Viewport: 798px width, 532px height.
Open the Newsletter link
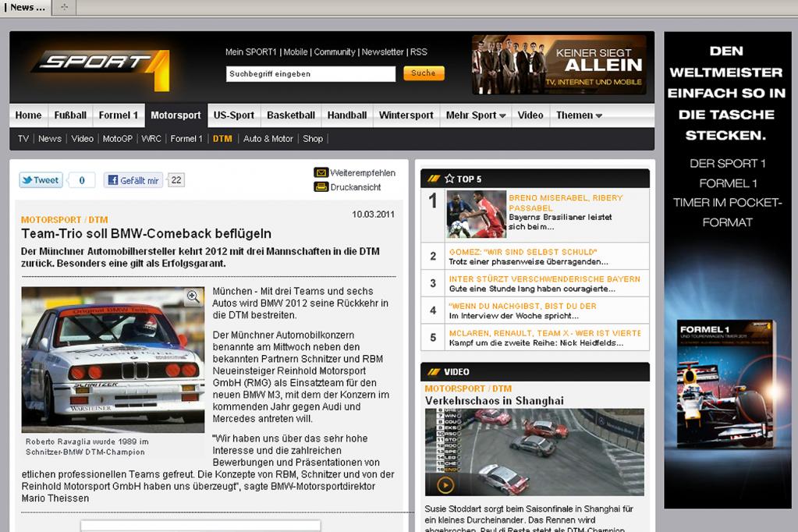[x=383, y=52]
